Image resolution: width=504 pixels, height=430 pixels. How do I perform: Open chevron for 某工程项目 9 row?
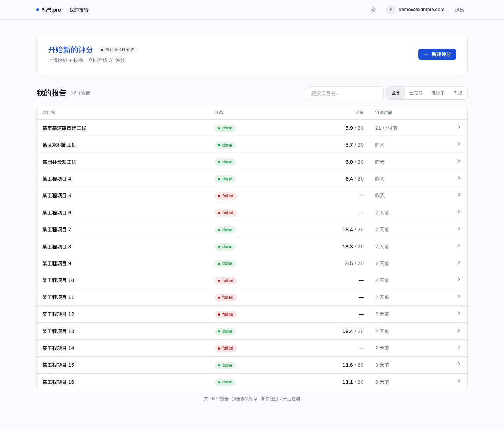459,263
